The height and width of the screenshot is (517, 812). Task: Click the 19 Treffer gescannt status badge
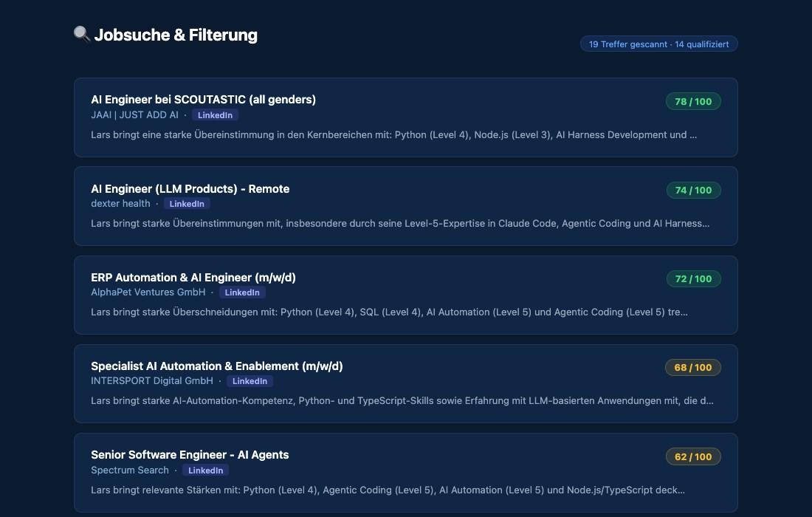click(658, 44)
